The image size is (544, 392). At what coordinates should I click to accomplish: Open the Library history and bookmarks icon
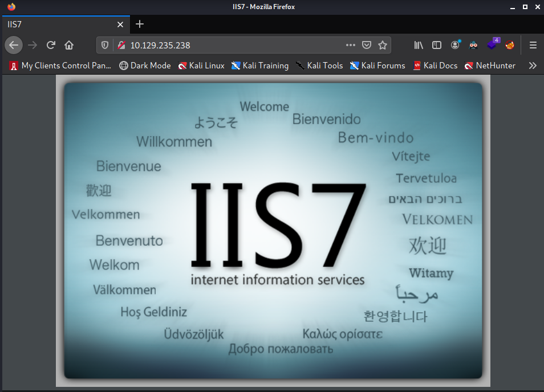pos(419,45)
